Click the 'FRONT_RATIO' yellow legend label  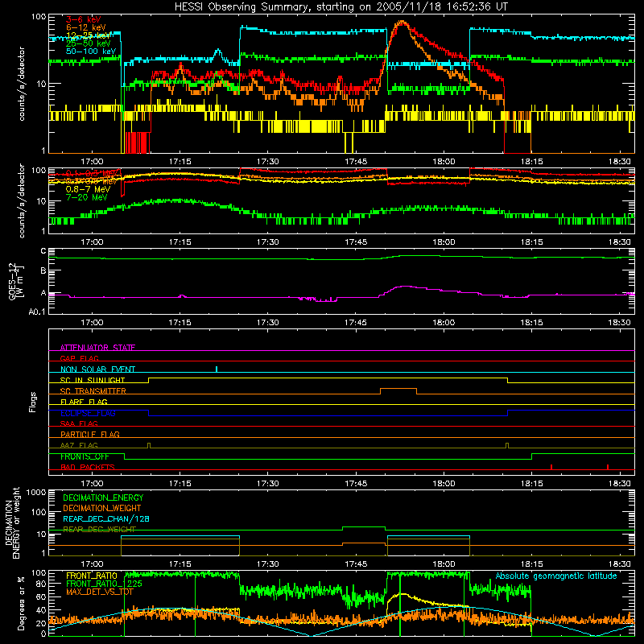tap(92, 576)
